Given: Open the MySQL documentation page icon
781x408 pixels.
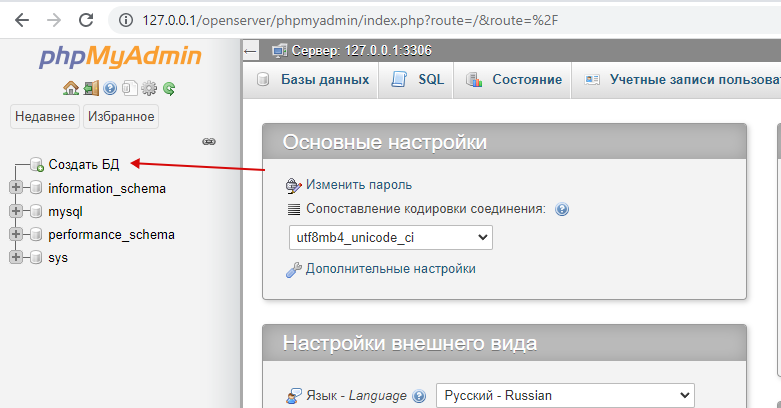Looking at the screenshot, I should 130,89.
